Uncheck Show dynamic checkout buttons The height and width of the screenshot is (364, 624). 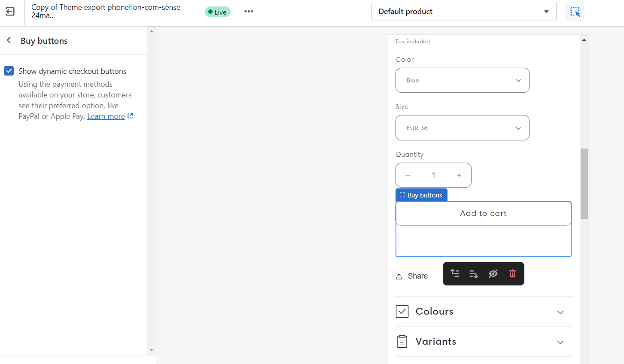click(9, 71)
